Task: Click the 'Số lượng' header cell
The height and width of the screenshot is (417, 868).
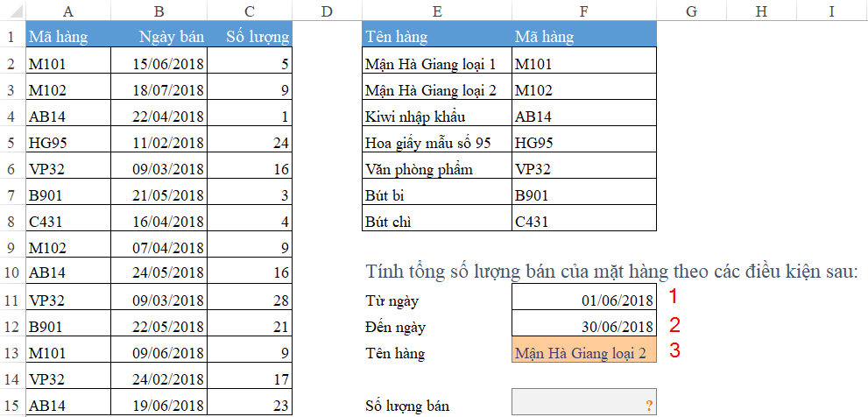Action: [x=250, y=34]
